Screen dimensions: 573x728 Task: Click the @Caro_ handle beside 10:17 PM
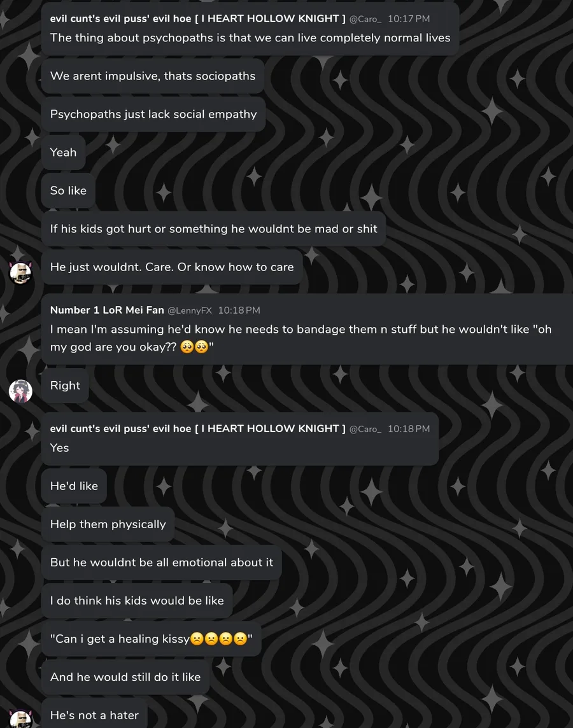pos(365,19)
